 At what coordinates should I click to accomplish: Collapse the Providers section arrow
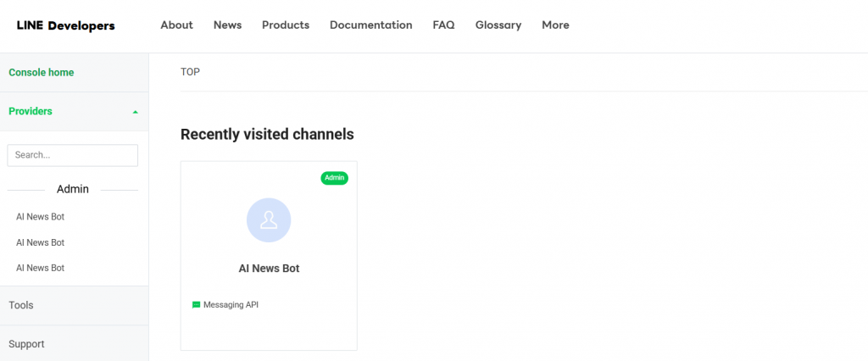click(135, 112)
